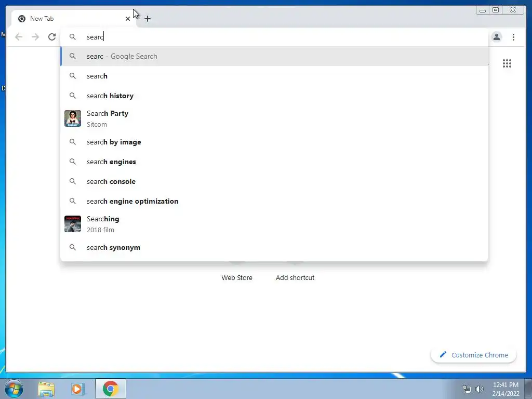532x399 pixels.
Task: Maximize the Chrome window
Action: (x=496, y=10)
